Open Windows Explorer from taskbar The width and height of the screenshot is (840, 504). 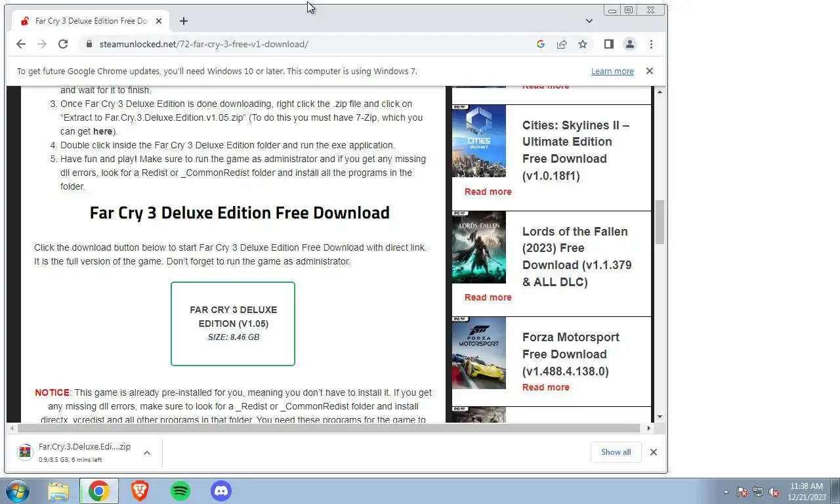[x=58, y=491]
